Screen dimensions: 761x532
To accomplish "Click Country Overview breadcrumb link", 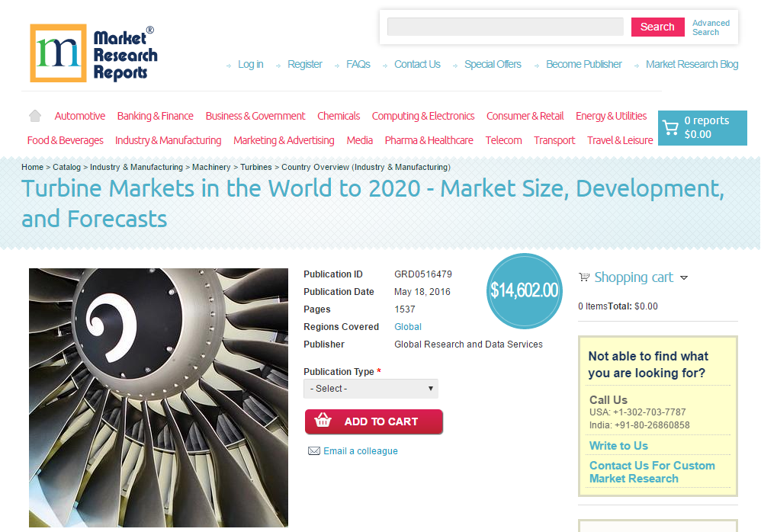I will coord(366,167).
